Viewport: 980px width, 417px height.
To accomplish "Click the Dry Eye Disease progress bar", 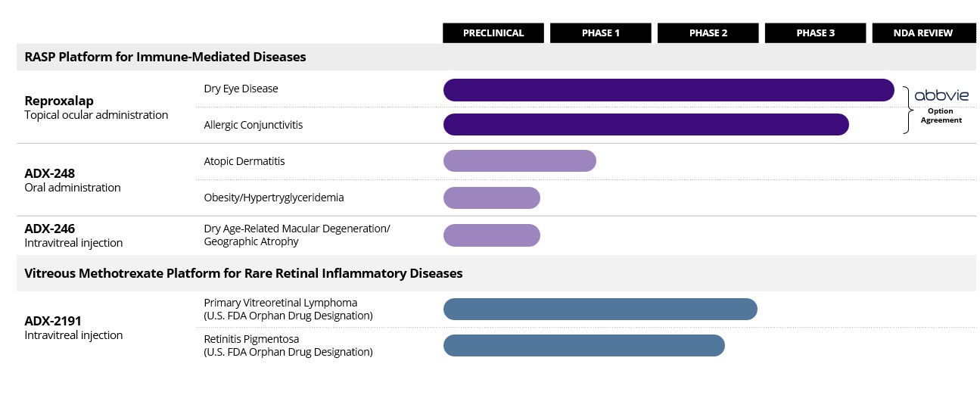I will point(668,89).
